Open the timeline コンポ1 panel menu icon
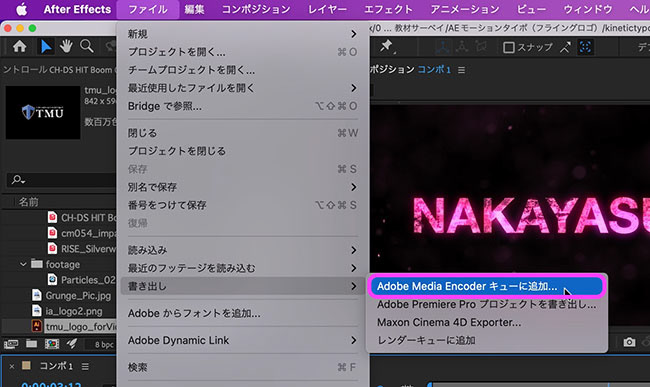The image size is (650, 387). point(85,366)
